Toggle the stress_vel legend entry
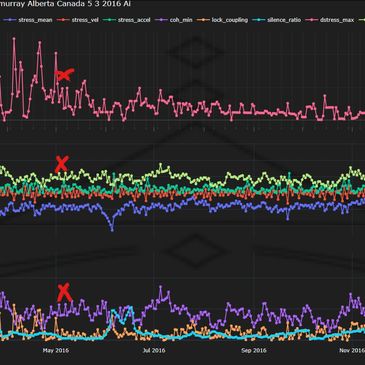365x365 pixels. click(x=78, y=20)
